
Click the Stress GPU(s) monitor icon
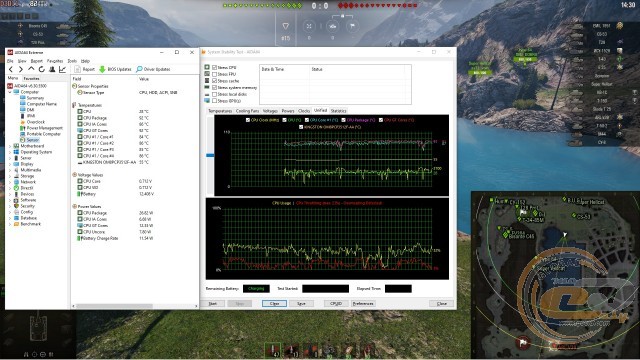click(x=207, y=101)
